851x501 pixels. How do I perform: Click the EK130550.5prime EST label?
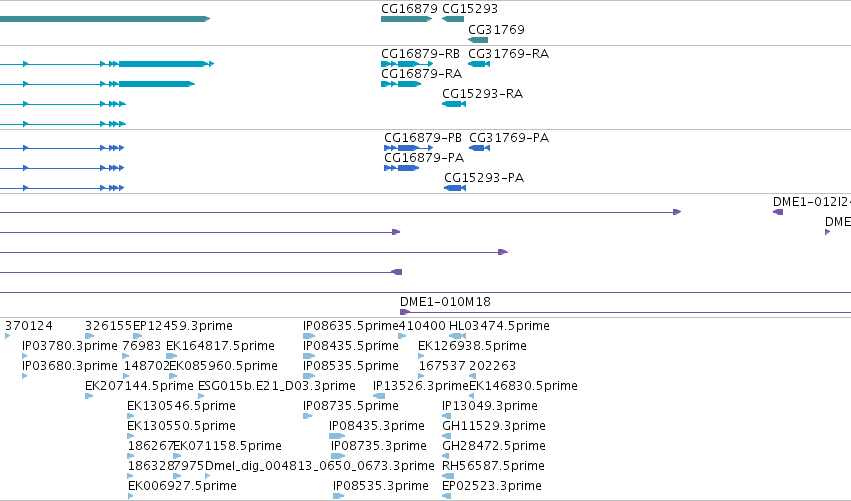click(x=181, y=426)
